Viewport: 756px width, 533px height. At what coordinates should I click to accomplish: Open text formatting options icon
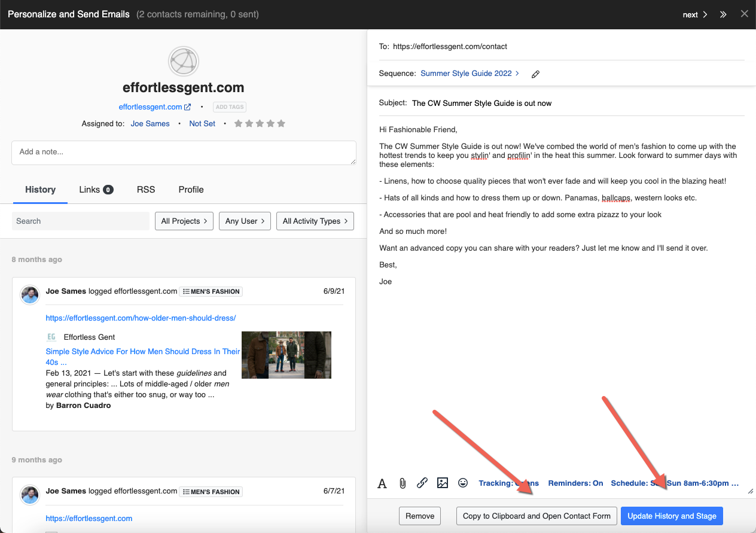[382, 483]
